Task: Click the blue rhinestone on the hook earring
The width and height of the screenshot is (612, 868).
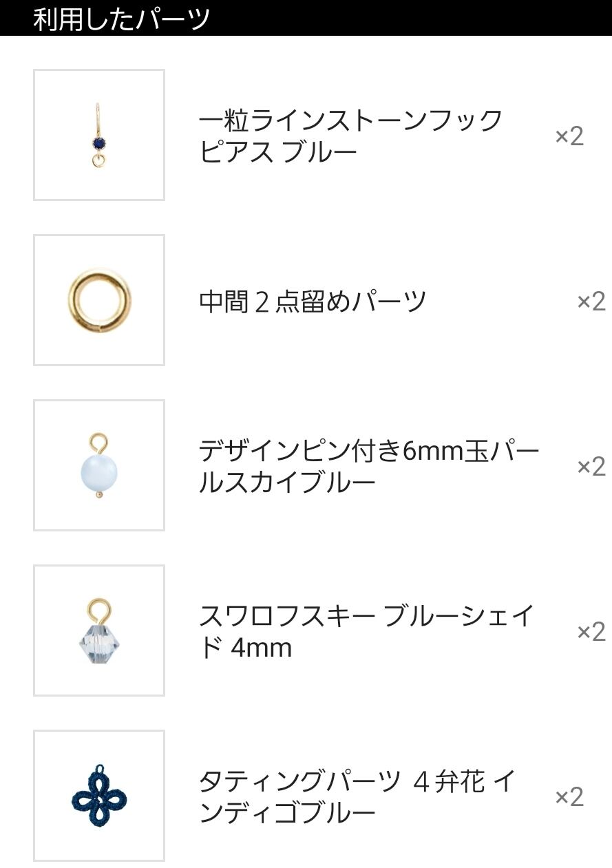Action: coord(99,143)
